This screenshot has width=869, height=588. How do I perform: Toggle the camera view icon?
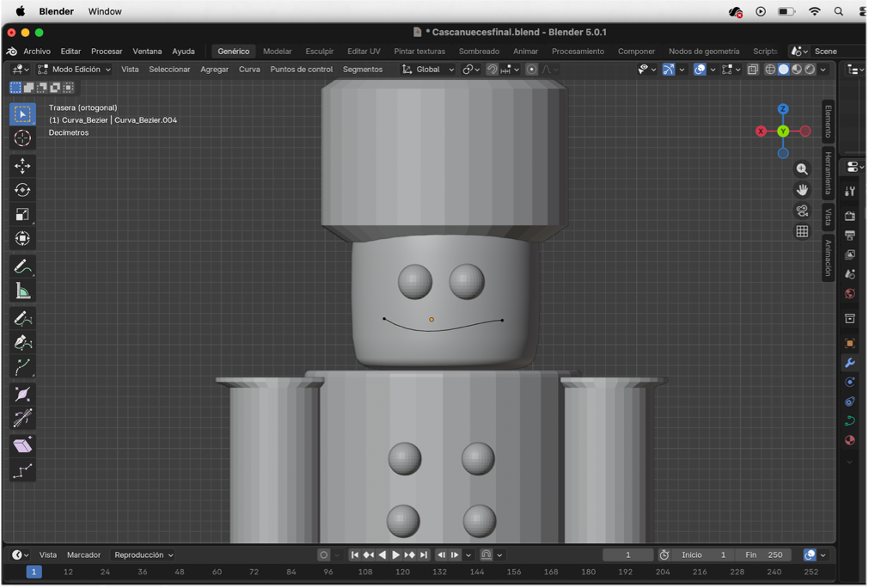(x=802, y=211)
